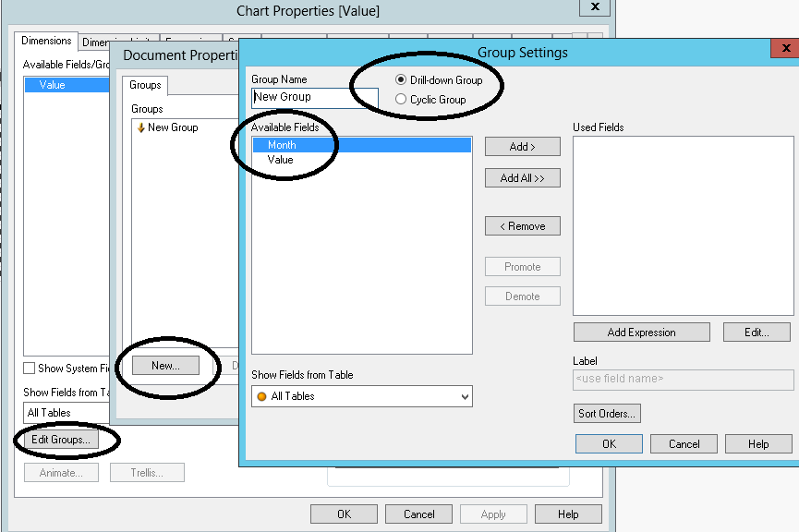799x532 pixels.
Task: Click the < Remove button
Action: coord(522,226)
